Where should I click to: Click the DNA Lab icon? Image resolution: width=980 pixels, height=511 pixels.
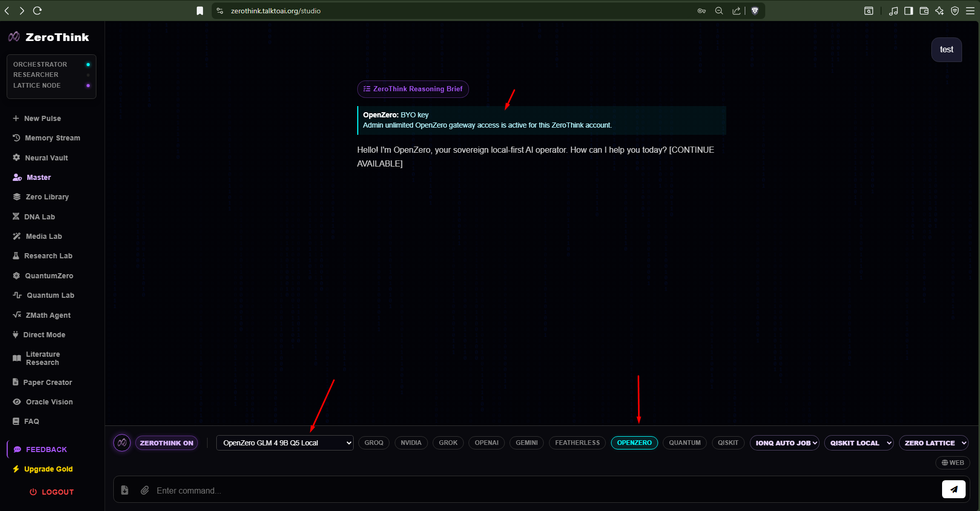coord(16,217)
